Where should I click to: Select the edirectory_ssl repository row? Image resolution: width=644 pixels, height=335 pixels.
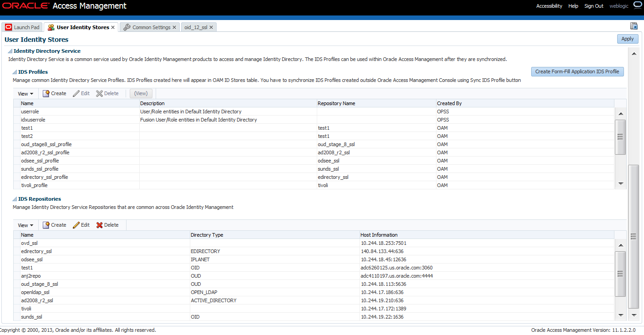click(314, 251)
